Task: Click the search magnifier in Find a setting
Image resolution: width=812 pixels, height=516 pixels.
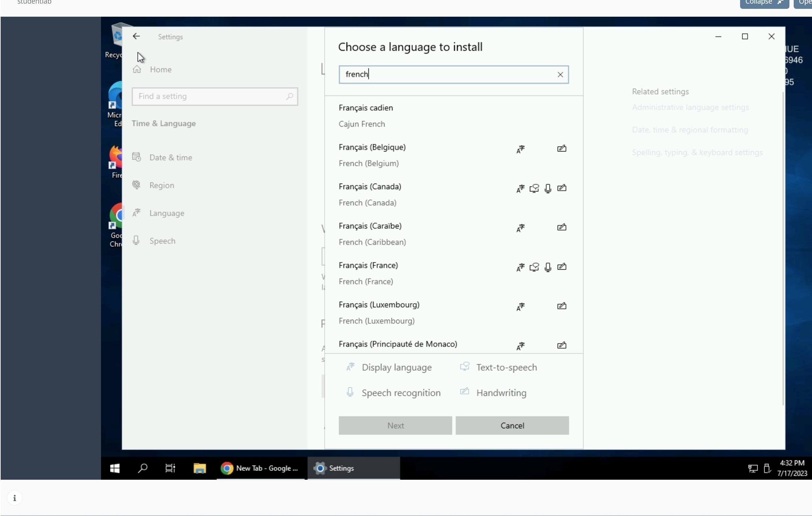Action: coord(289,97)
